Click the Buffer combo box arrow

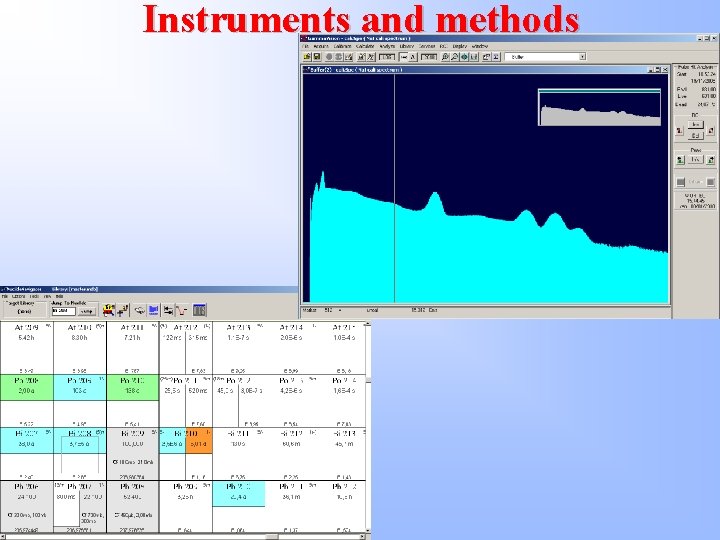[x=582, y=57]
